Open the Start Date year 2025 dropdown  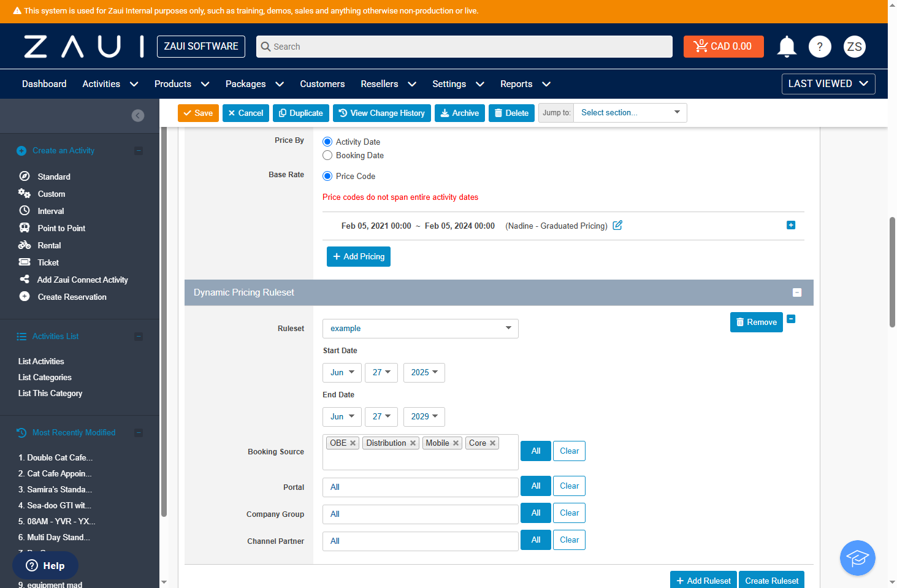424,373
